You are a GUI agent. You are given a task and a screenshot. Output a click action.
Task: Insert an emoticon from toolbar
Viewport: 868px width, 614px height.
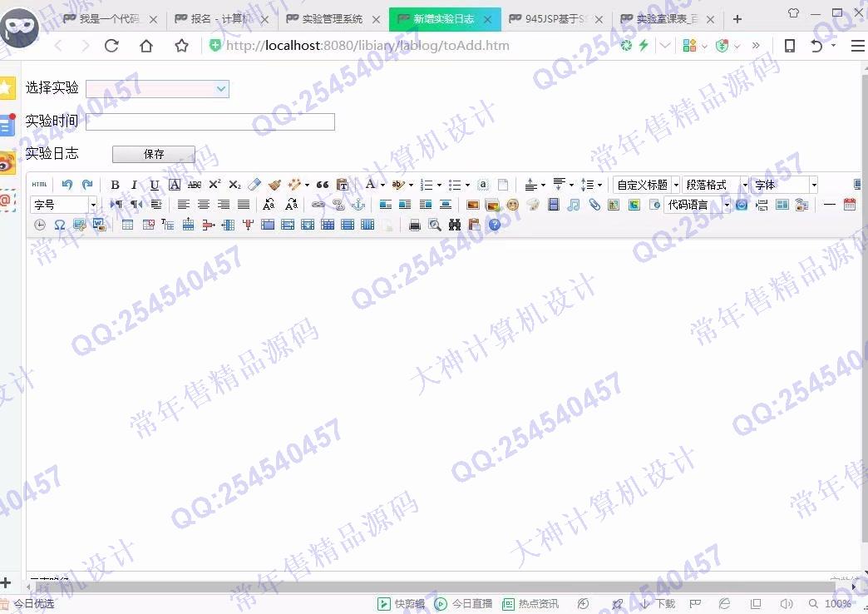pyautogui.click(x=512, y=205)
